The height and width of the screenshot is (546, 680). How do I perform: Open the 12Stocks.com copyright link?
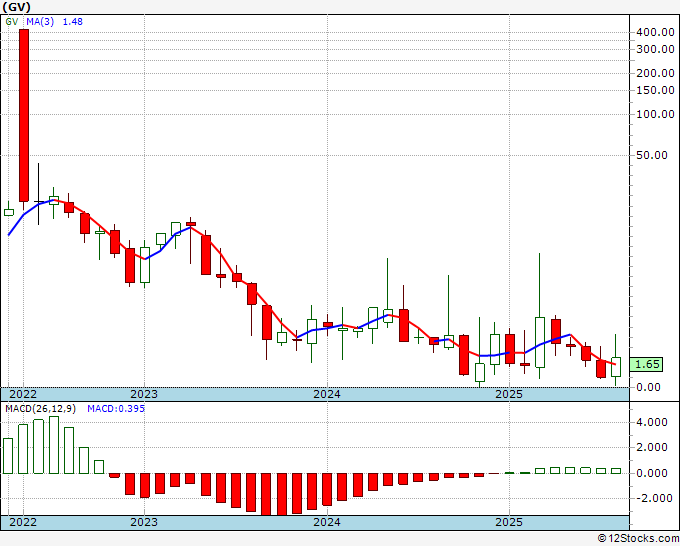pos(638,539)
